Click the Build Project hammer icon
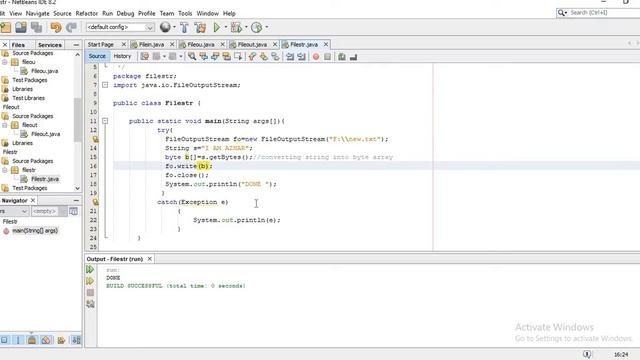The width and height of the screenshot is (640, 360). coord(184,27)
